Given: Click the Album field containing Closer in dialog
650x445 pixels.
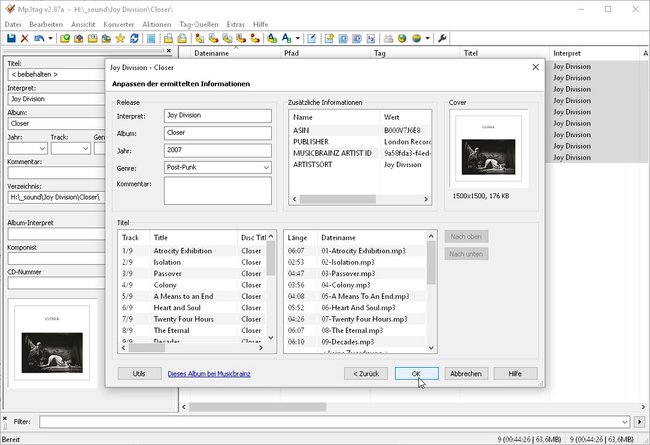Looking at the screenshot, I should pos(218,133).
